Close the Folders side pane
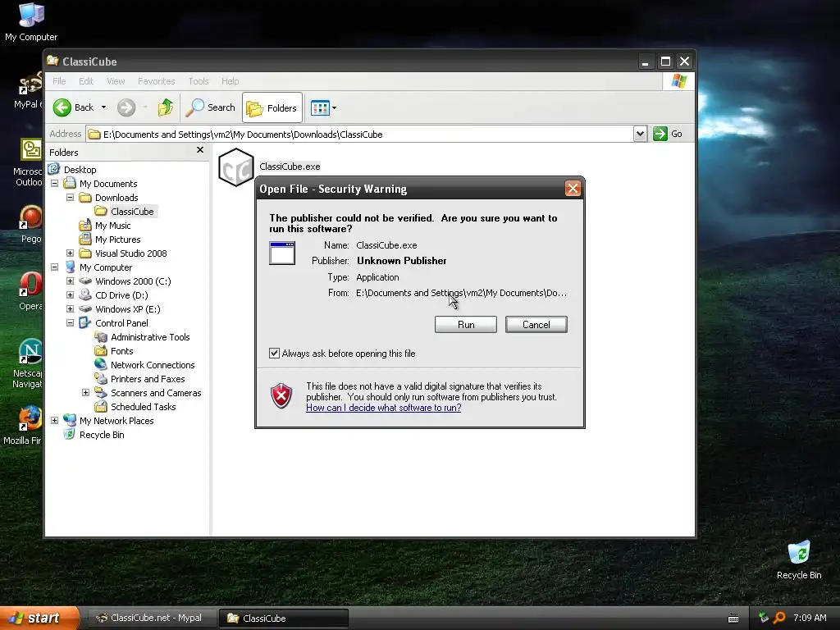 click(x=200, y=150)
